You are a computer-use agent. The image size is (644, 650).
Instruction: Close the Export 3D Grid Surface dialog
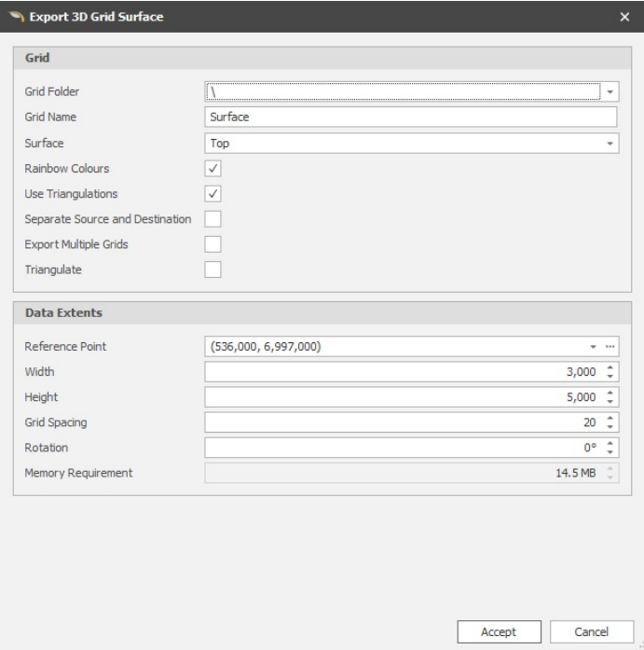point(624,17)
